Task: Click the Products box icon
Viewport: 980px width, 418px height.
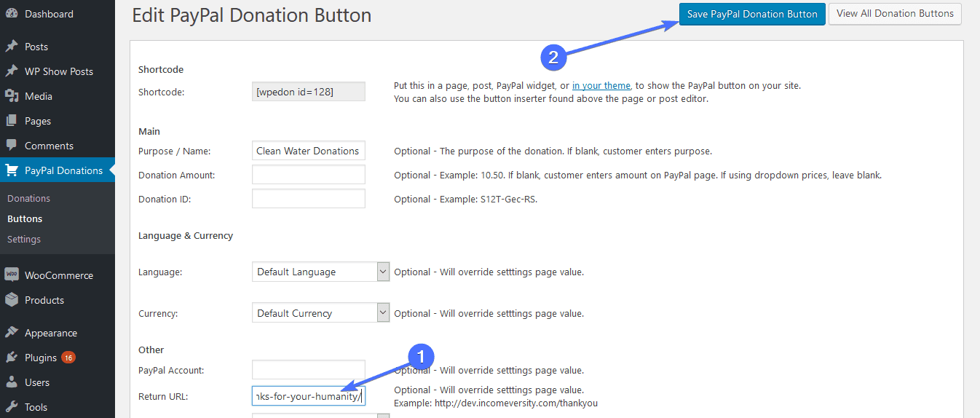Action: click(x=12, y=300)
